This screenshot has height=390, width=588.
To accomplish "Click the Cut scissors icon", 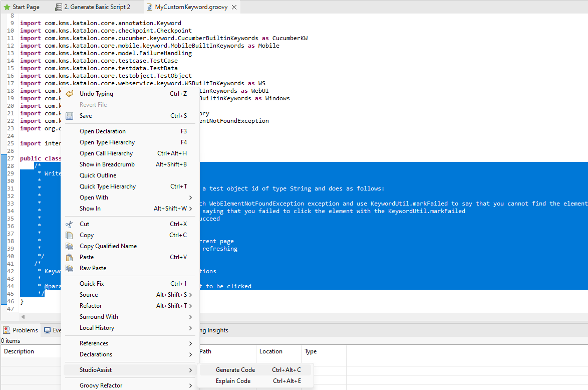I will click(x=70, y=224).
